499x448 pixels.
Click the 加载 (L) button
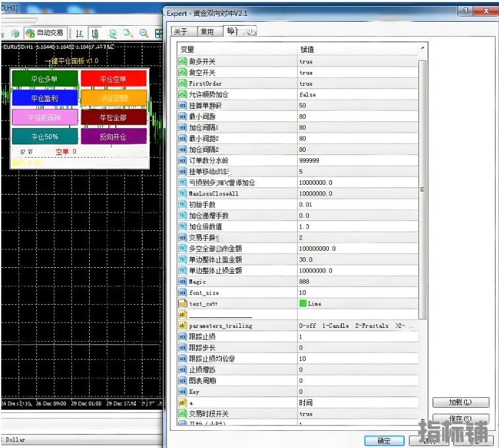click(x=460, y=402)
